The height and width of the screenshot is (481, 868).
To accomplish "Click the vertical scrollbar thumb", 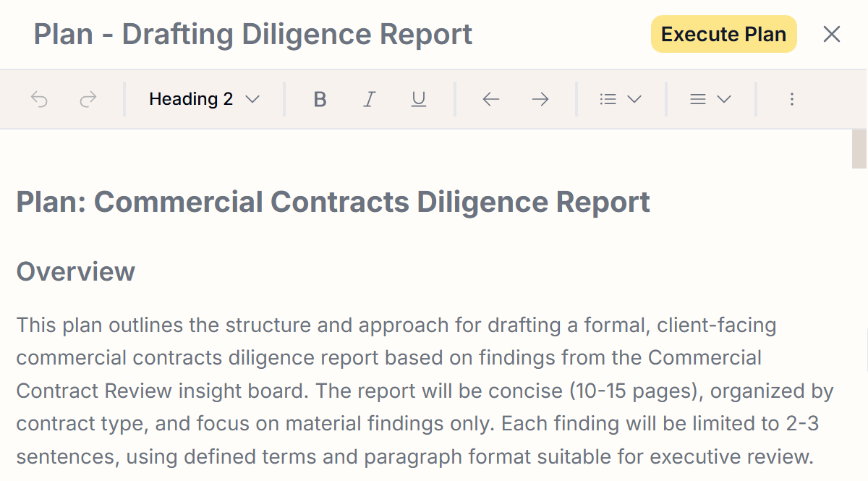I will [859, 148].
